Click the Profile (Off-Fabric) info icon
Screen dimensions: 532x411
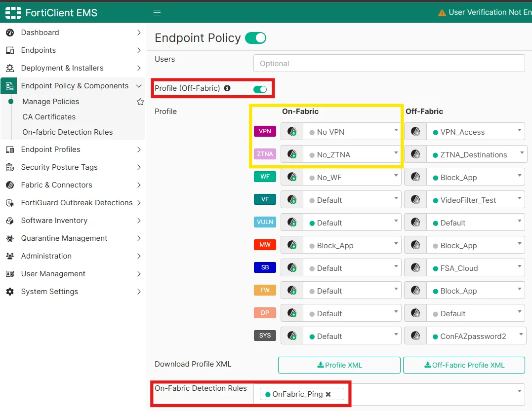click(227, 88)
